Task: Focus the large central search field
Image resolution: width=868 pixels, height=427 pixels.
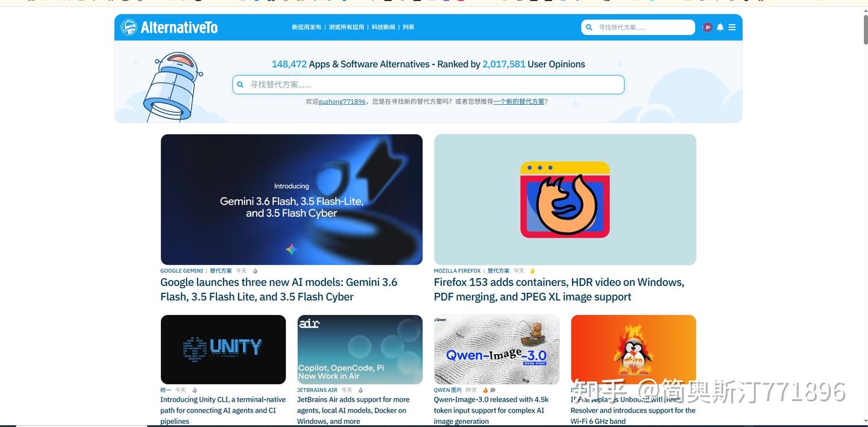Action: pos(429,85)
